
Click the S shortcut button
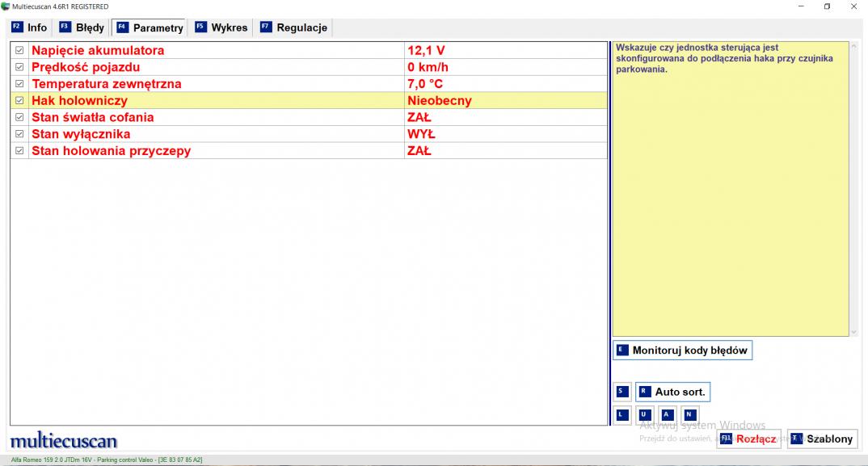point(622,392)
